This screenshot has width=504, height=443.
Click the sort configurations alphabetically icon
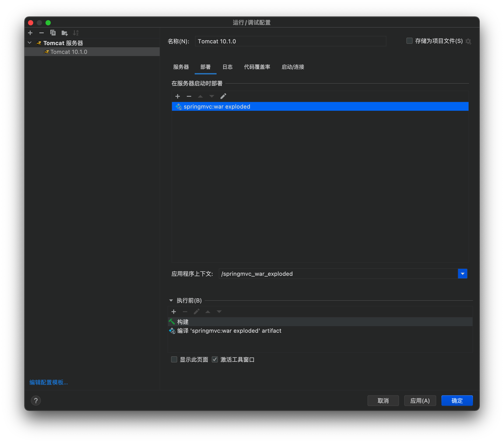pos(76,33)
